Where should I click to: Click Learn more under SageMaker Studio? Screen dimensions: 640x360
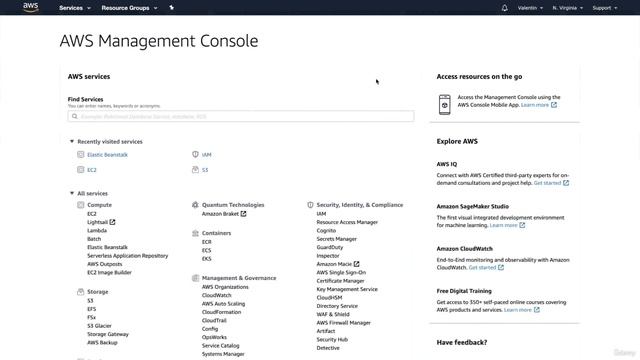coord(503,225)
